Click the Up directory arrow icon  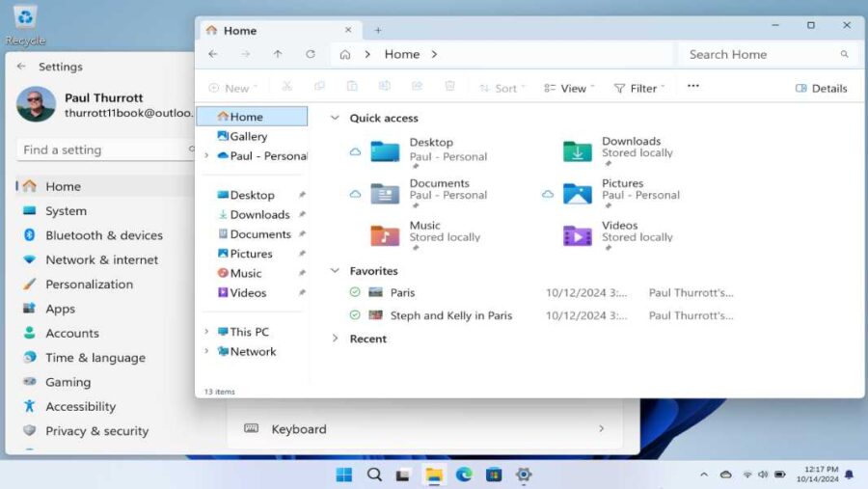tap(278, 55)
